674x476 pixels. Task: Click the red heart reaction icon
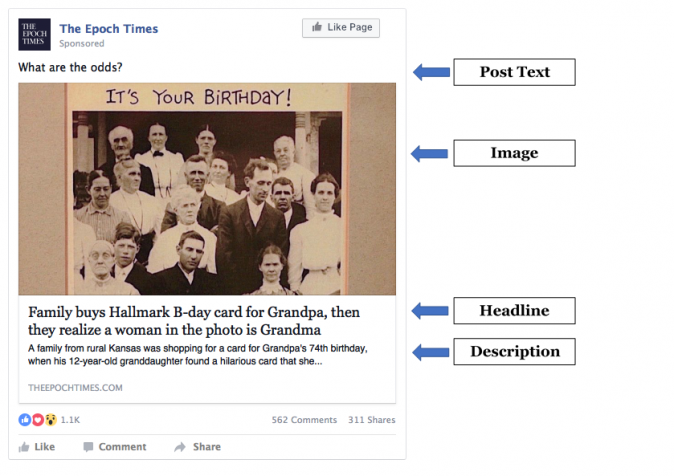pos(38,420)
